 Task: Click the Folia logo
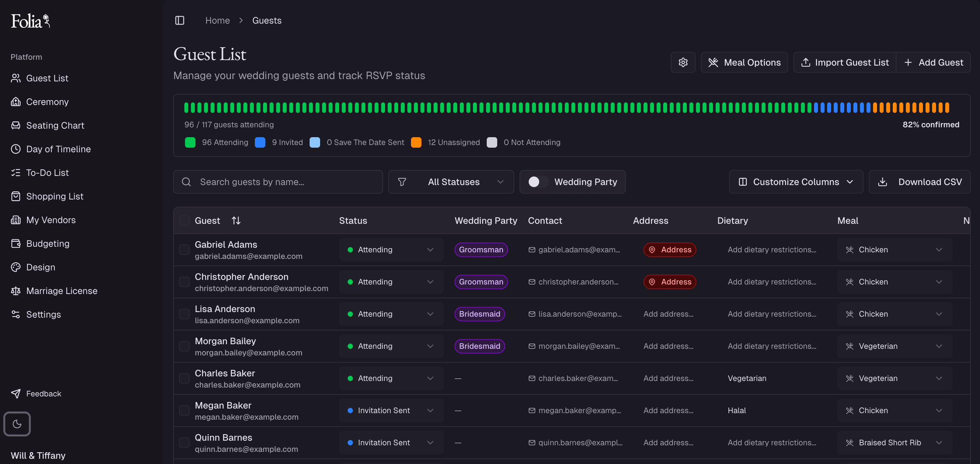pos(31,21)
